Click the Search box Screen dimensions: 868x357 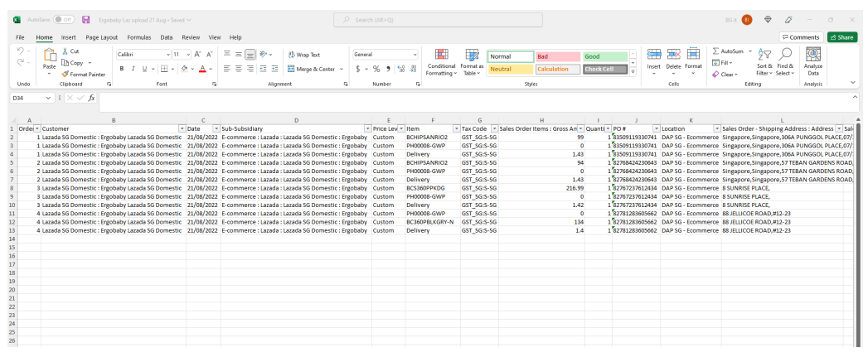438,20
